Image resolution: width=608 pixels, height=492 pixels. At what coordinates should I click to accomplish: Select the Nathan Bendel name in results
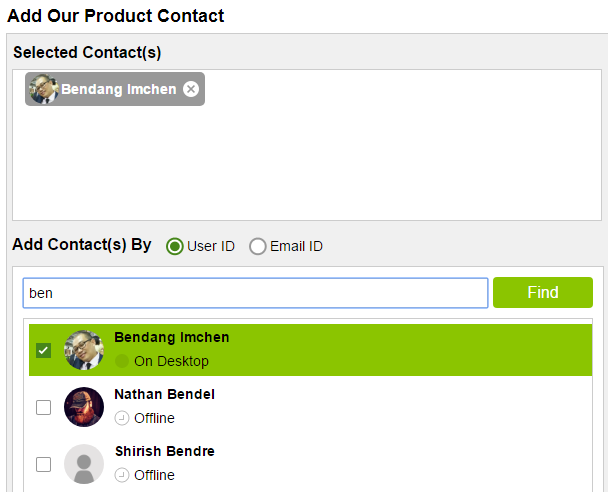click(x=164, y=394)
